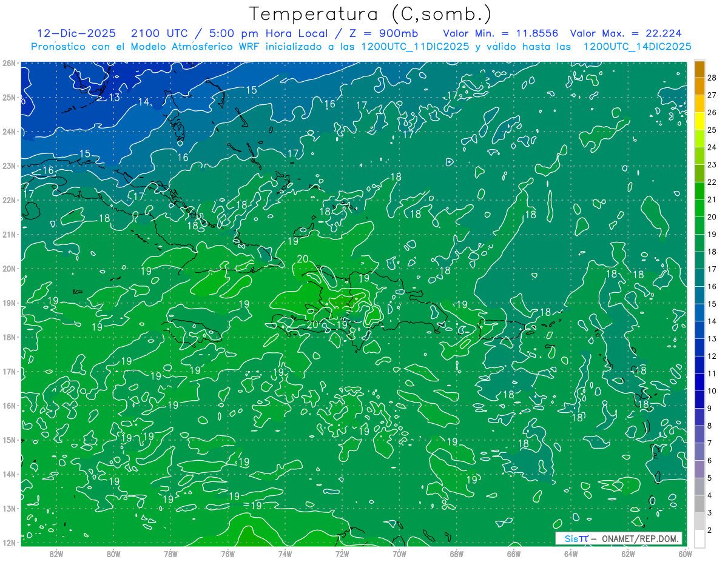Click the white swatch at the colorbar bottom
Image resolution: width=728 pixels, height=562 pixels.
[x=699, y=538]
